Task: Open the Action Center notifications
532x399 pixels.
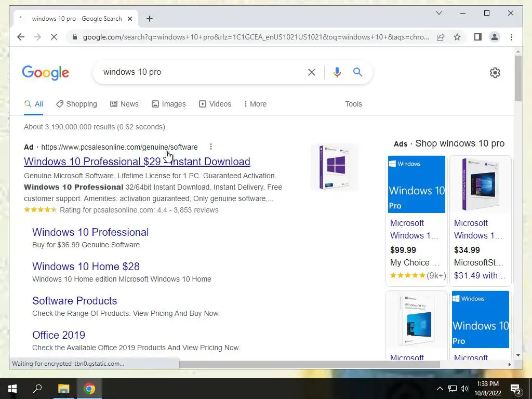Action: pyautogui.click(x=515, y=389)
